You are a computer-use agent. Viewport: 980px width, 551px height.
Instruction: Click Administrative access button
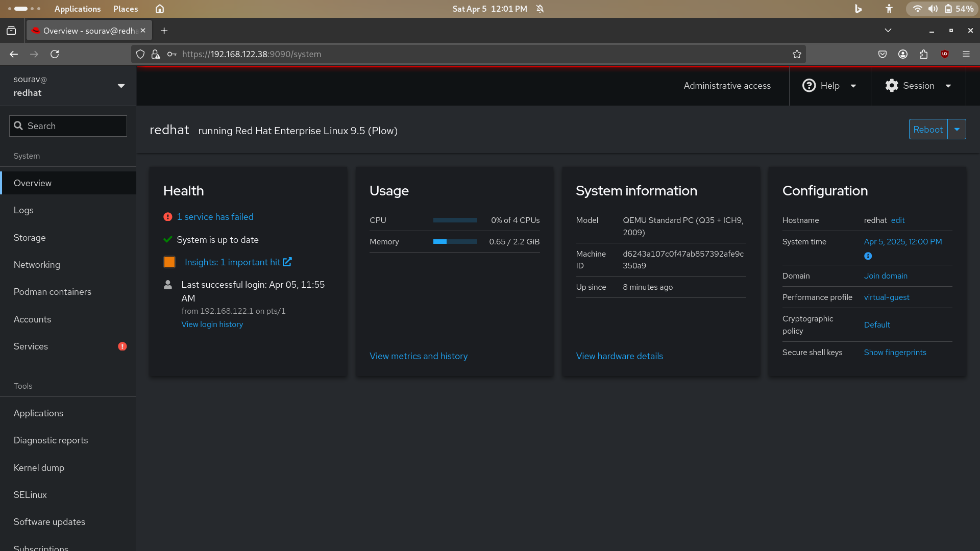[x=727, y=86]
